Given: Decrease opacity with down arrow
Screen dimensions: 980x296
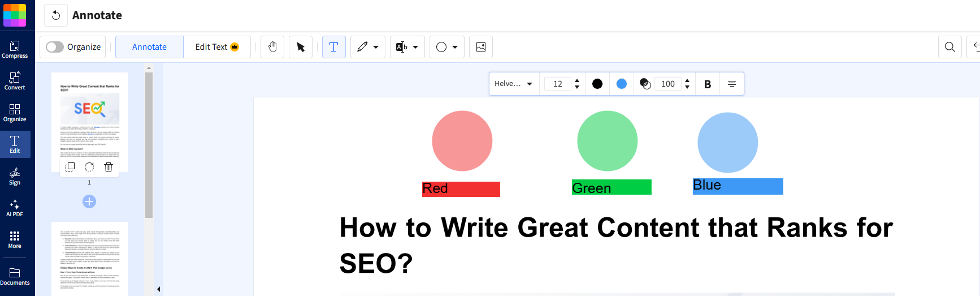Looking at the screenshot, I should [x=687, y=87].
